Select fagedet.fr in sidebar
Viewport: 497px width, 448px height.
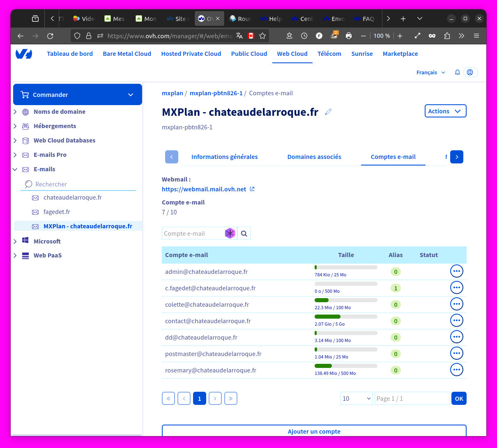tap(57, 212)
